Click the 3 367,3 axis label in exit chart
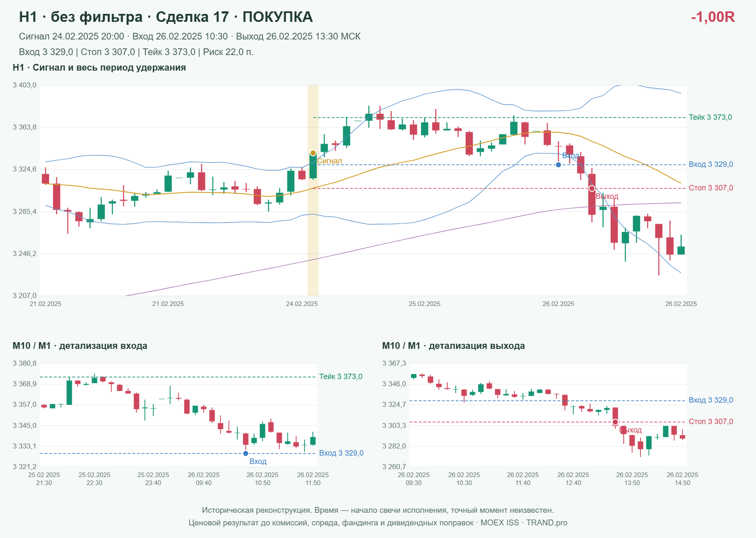This screenshot has height=538, width=756. point(394,364)
